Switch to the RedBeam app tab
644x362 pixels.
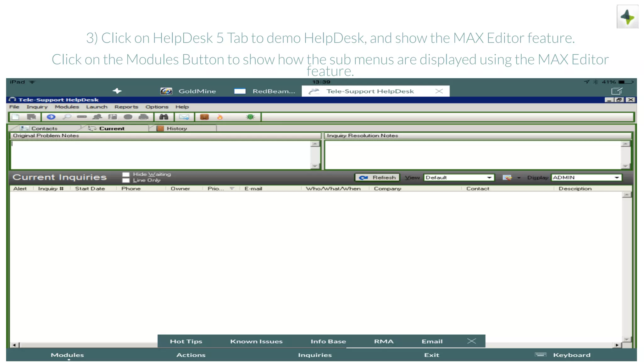pyautogui.click(x=265, y=91)
